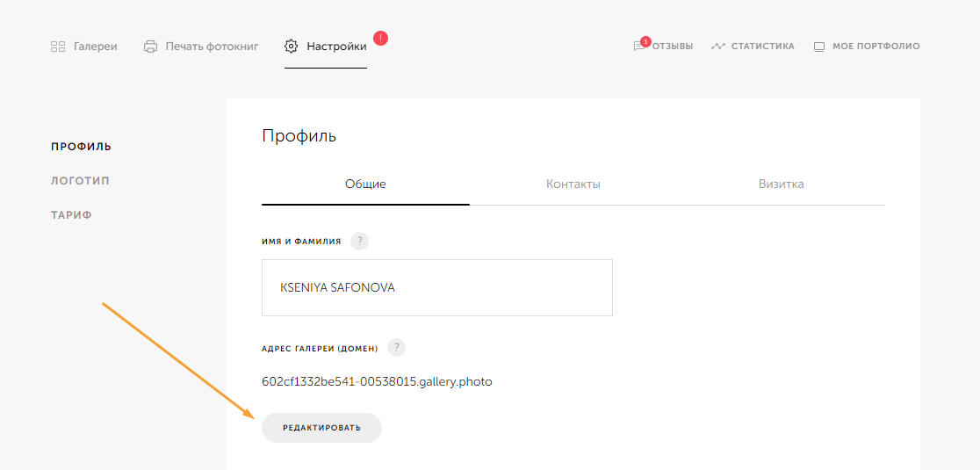The height and width of the screenshot is (470, 980).
Task: Switch to the Контакты tab
Action: coord(573,184)
